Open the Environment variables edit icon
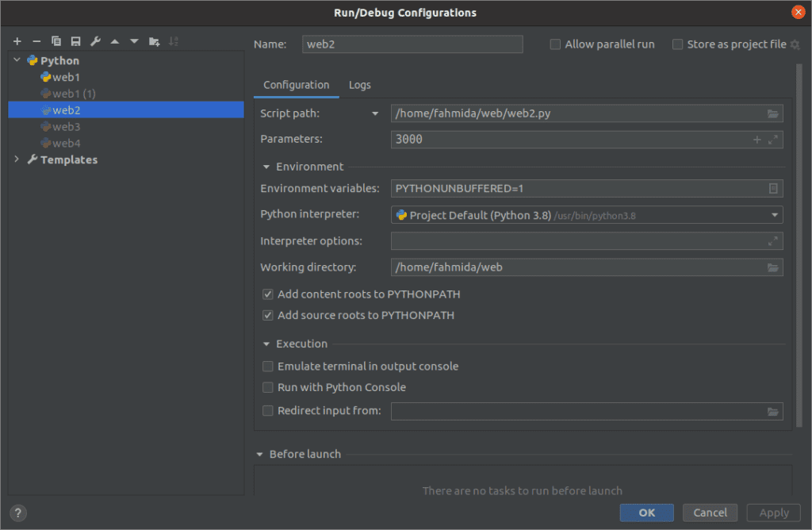The image size is (812, 530). (772, 189)
